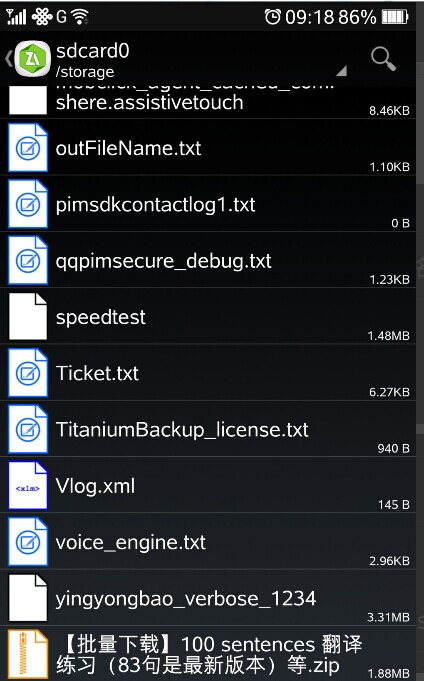Tap the alarm clock status icon
This screenshot has height=681, width=424.
point(272,17)
